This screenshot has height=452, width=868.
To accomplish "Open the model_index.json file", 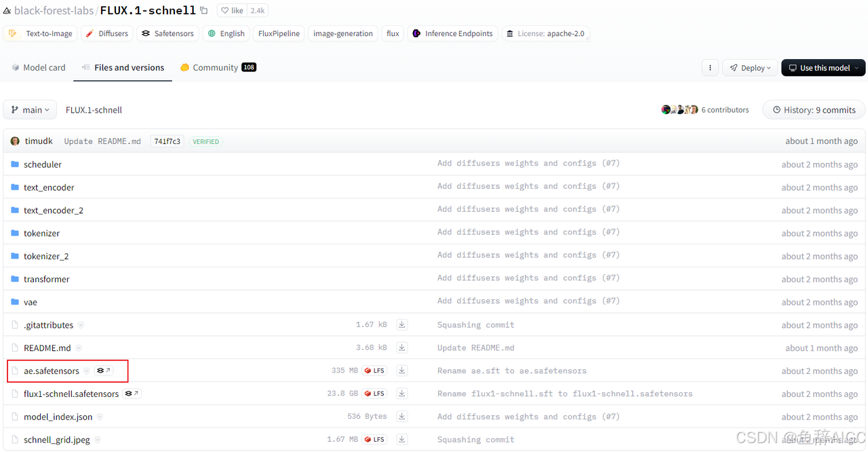I will click(x=58, y=417).
